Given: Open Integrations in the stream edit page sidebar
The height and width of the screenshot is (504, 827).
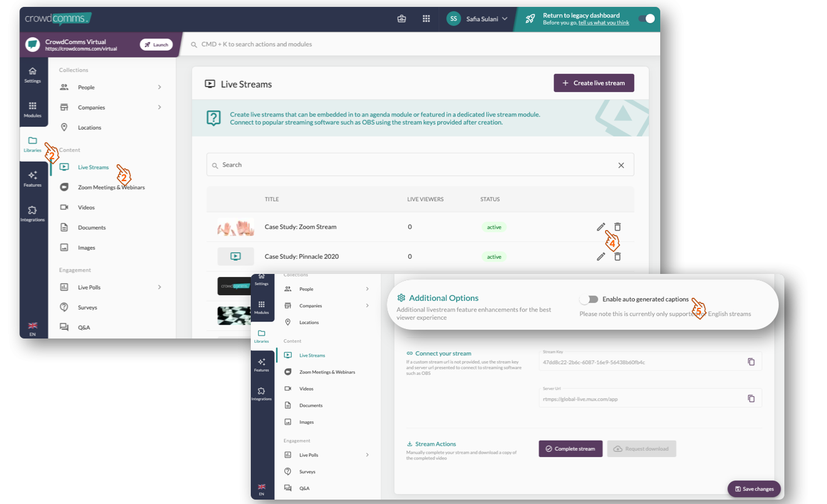Looking at the screenshot, I should click(261, 394).
